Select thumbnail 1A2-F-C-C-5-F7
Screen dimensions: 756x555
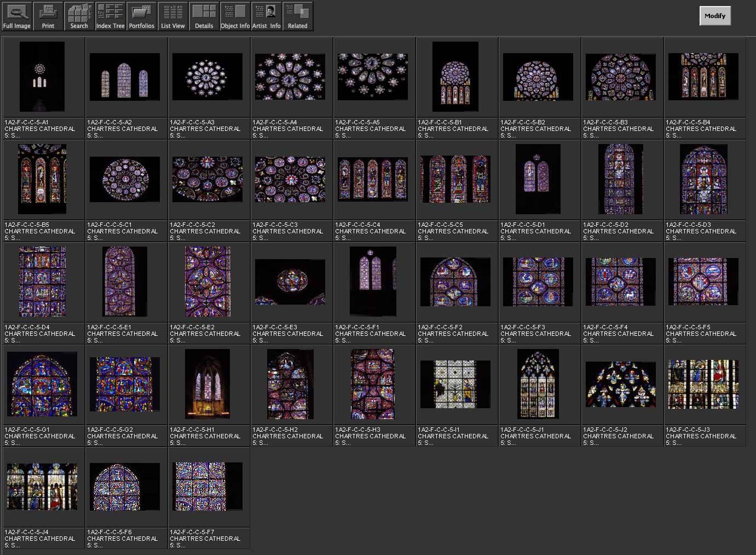tap(207, 487)
